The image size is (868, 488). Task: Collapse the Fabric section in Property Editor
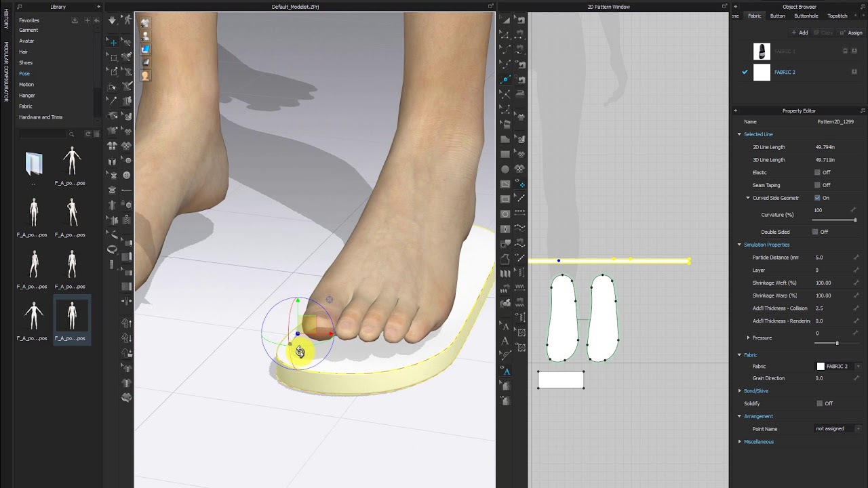[x=739, y=355]
